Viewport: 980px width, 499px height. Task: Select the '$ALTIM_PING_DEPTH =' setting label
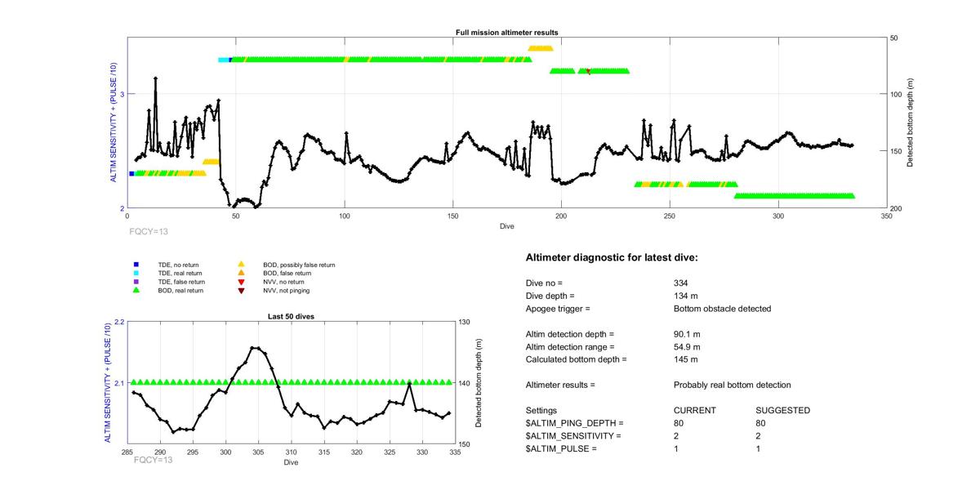click(575, 423)
